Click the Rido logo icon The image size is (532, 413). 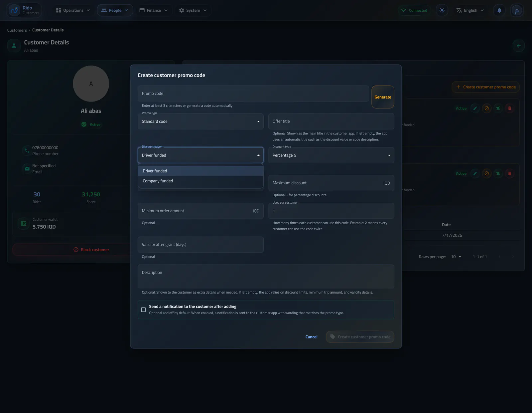pos(15,10)
